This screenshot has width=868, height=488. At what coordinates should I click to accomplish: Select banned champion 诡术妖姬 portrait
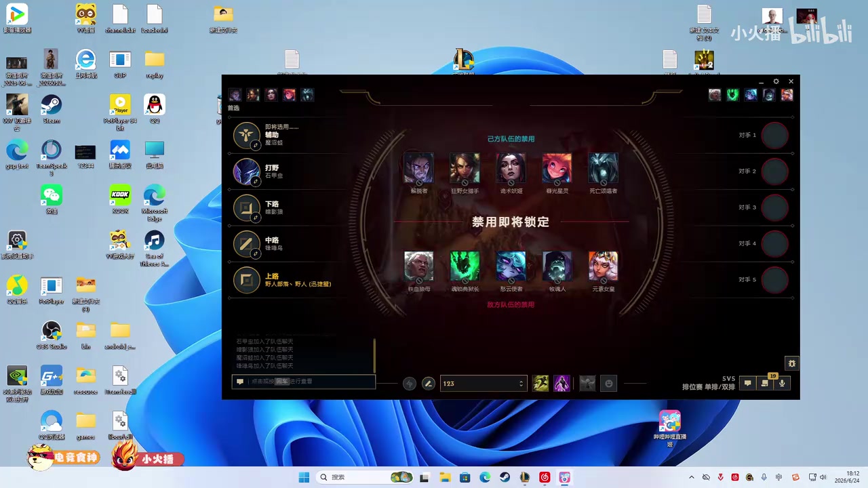[x=511, y=167]
